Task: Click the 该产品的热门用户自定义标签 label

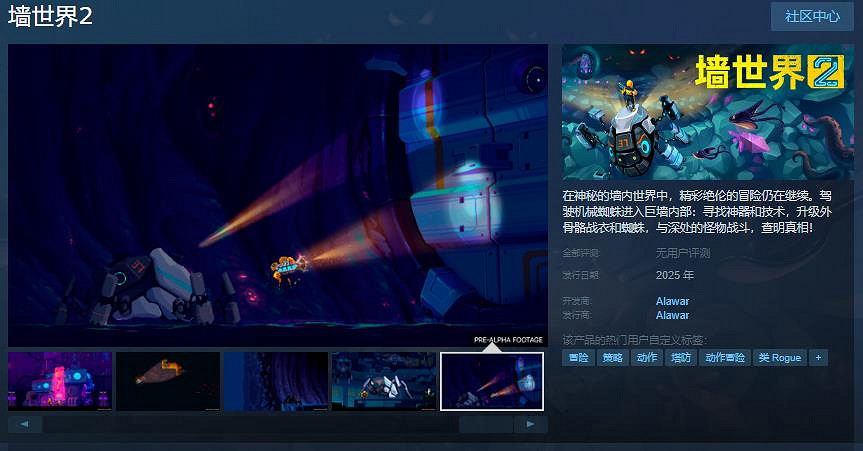Action: 635,340
